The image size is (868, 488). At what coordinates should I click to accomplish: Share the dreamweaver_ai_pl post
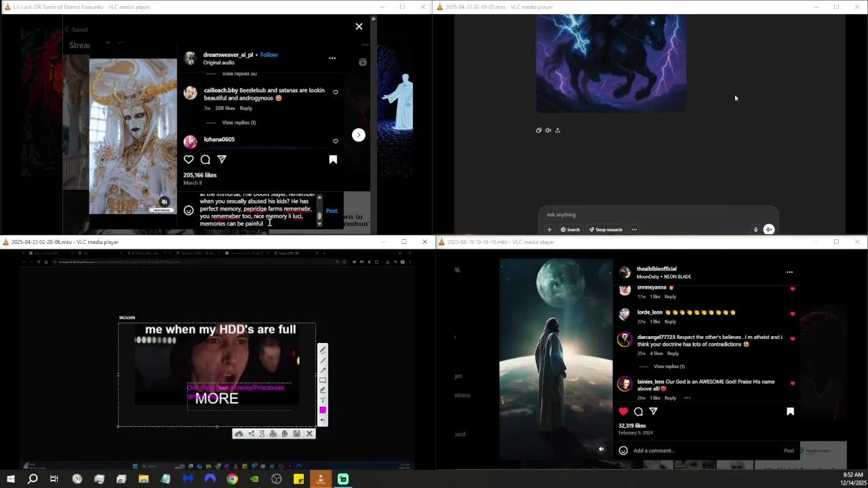pyautogui.click(x=222, y=159)
